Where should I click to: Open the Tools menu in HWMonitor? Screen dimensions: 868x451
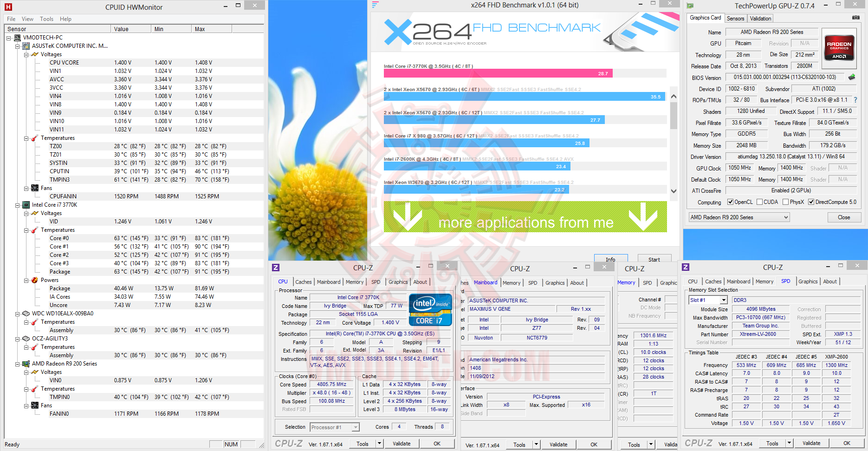click(46, 19)
